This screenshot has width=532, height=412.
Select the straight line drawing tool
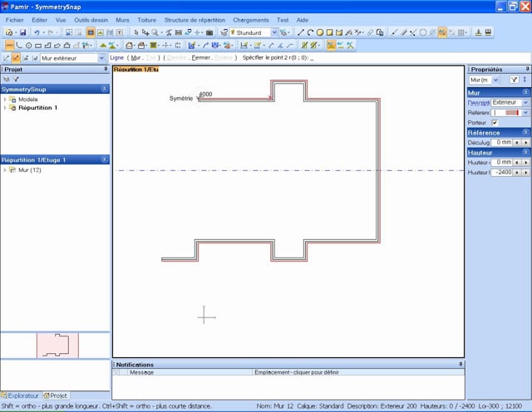[301, 32]
